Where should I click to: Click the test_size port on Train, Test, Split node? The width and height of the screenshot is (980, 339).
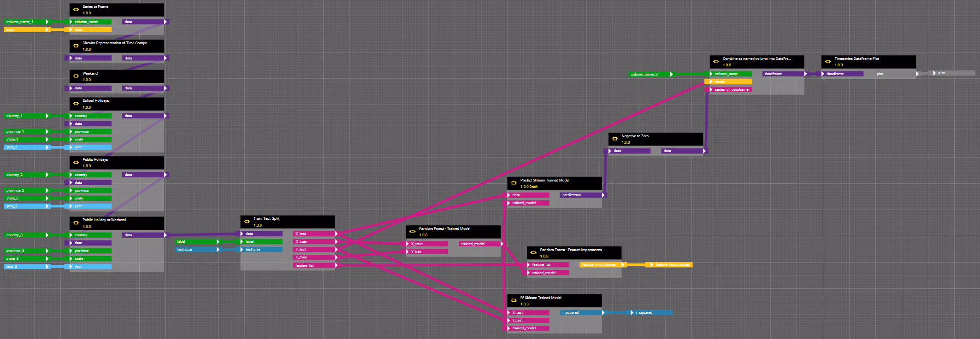click(x=261, y=249)
